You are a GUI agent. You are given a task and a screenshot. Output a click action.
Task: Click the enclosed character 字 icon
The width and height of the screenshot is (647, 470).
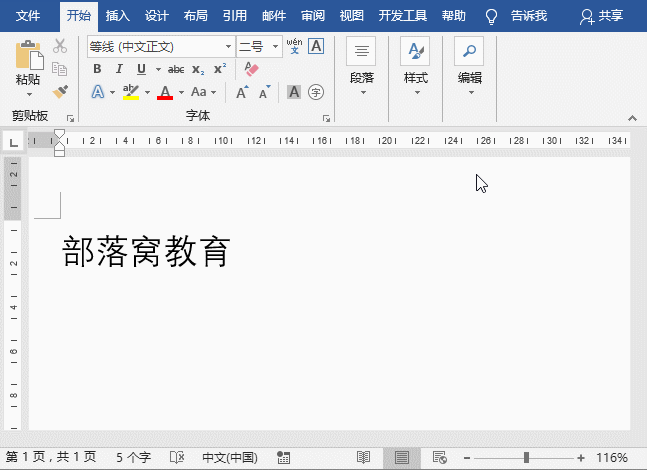coord(316,92)
